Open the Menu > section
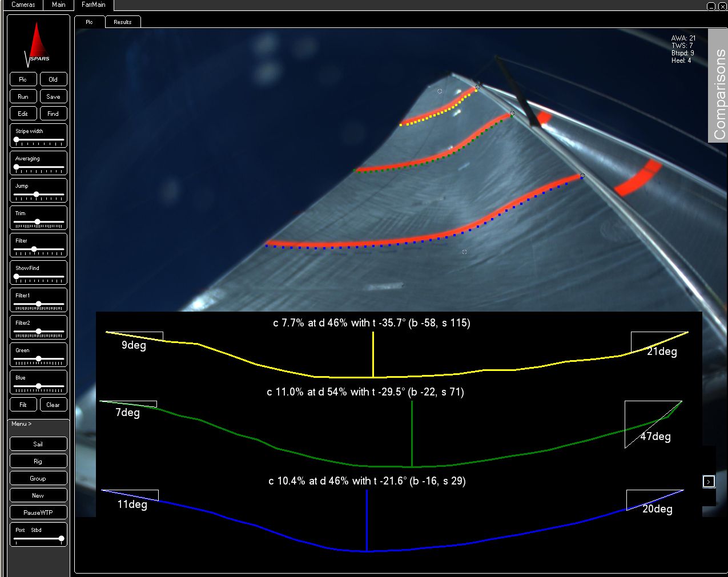Image resolution: width=728 pixels, height=577 pixels. pyautogui.click(x=21, y=423)
